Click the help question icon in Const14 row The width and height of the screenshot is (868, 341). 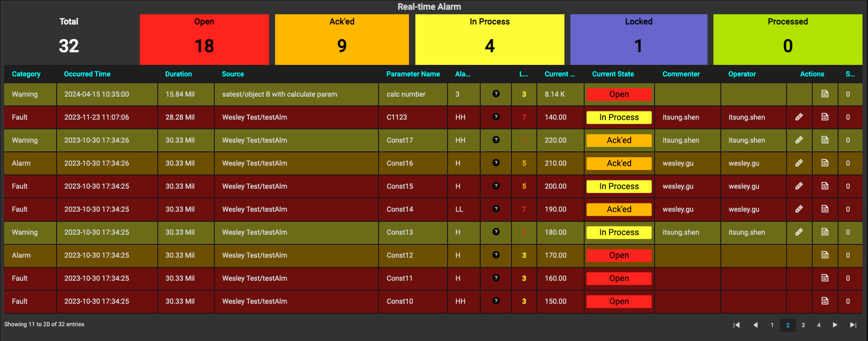point(496,209)
